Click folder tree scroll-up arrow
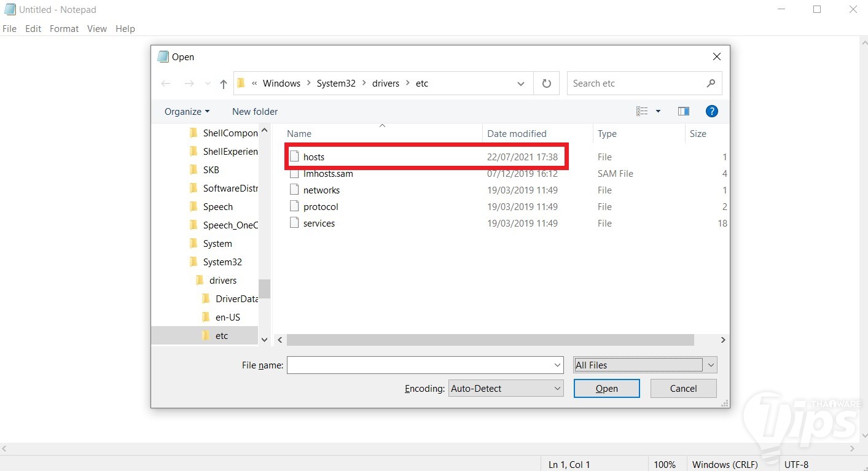Screen dimensions: 868x471 click(265, 130)
